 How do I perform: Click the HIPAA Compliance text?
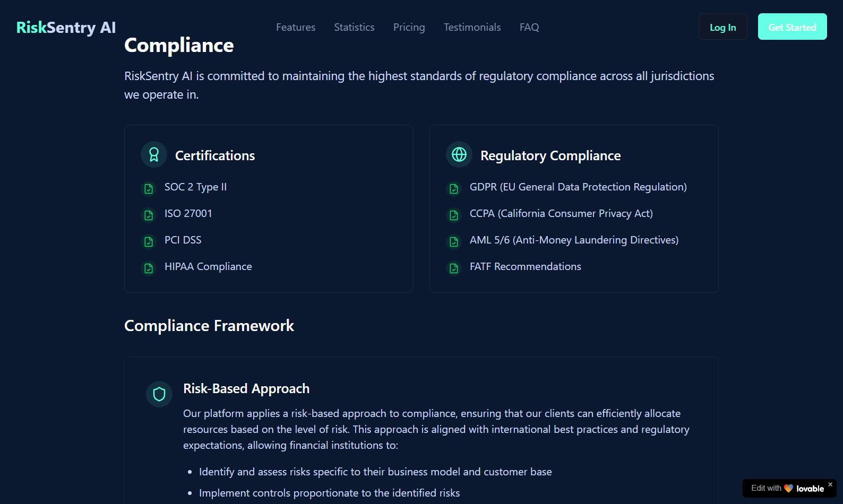pyautogui.click(x=208, y=266)
